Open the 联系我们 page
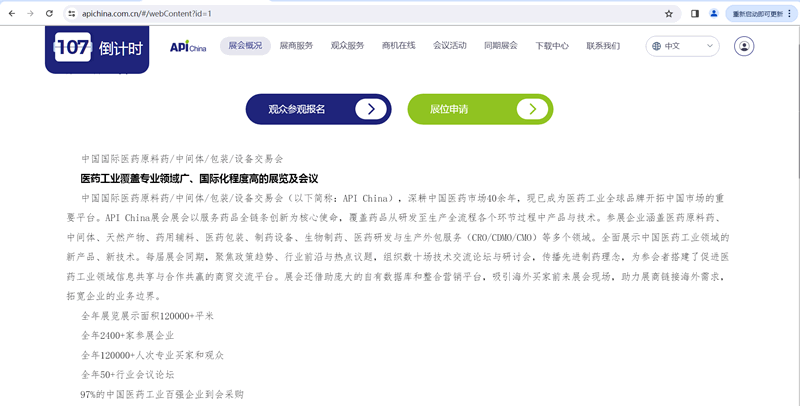 point(603,46)
